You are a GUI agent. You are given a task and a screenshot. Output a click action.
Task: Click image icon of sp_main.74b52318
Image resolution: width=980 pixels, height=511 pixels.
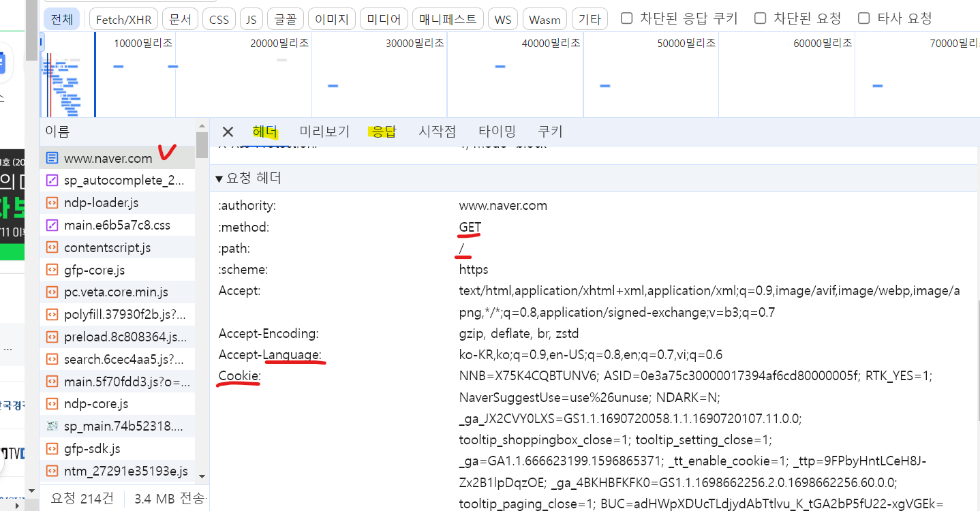click(x=52, y=426)
